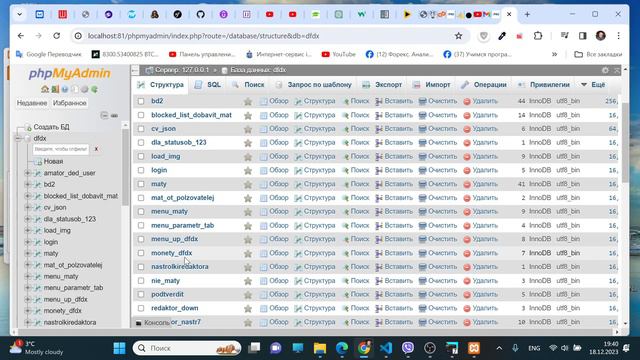
Task: Open File Explorer from taskbar
Action: (320, 348)
